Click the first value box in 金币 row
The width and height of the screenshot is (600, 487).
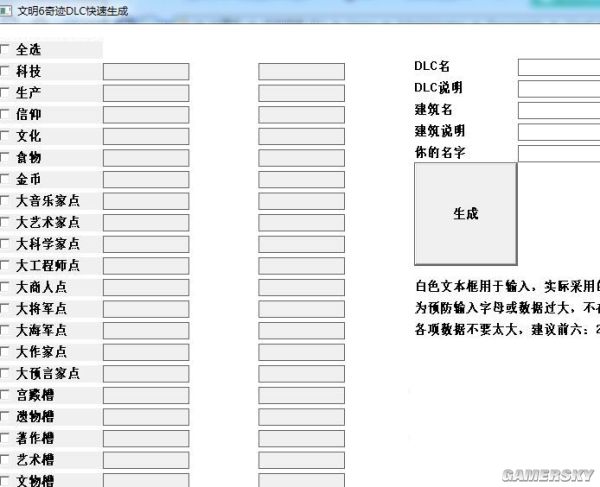click(x=146, y=179)
